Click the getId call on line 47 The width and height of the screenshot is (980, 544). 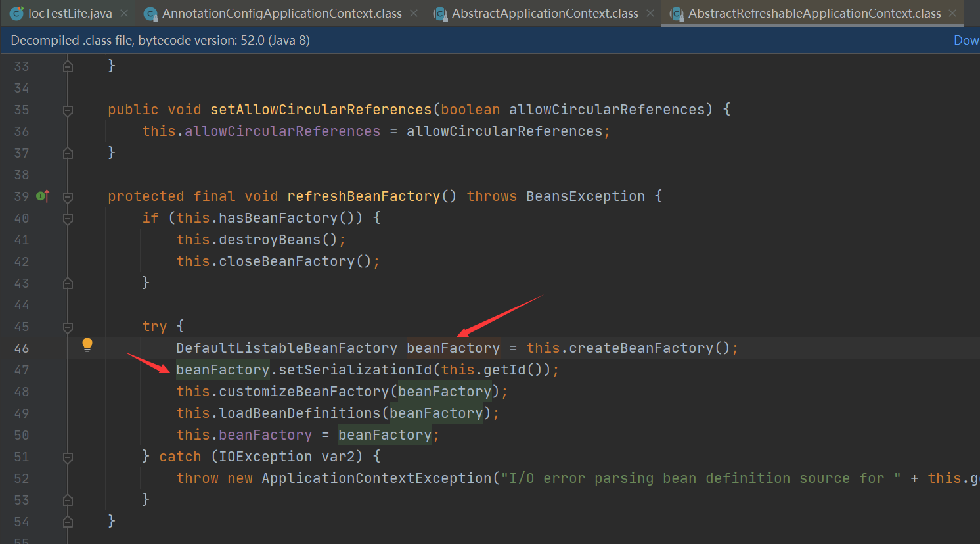pyautogui.click(x=505, y=370)
